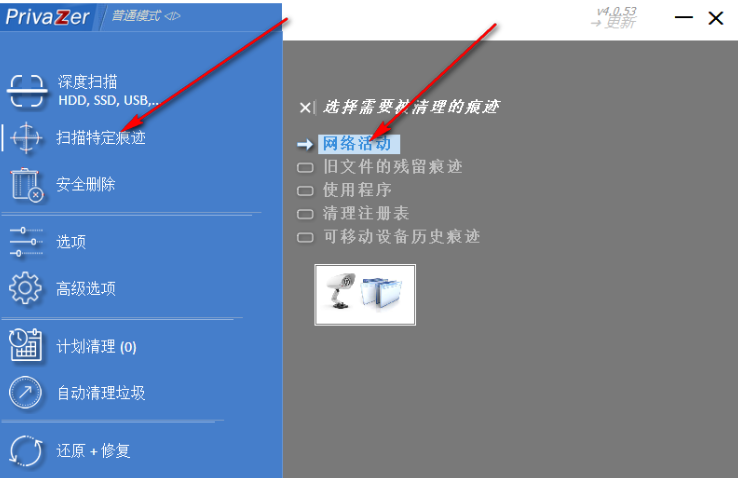The width and height of the screenshot is (738, 478).
Task: Open the calendar icon for 计划清理
Action: pyautogui.click(x=25, y=346)
